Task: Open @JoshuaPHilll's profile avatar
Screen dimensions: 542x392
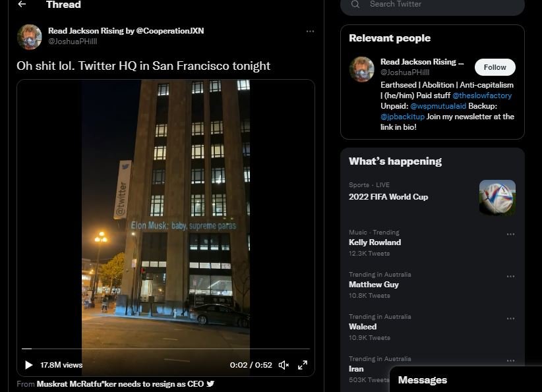Action: 28,37
